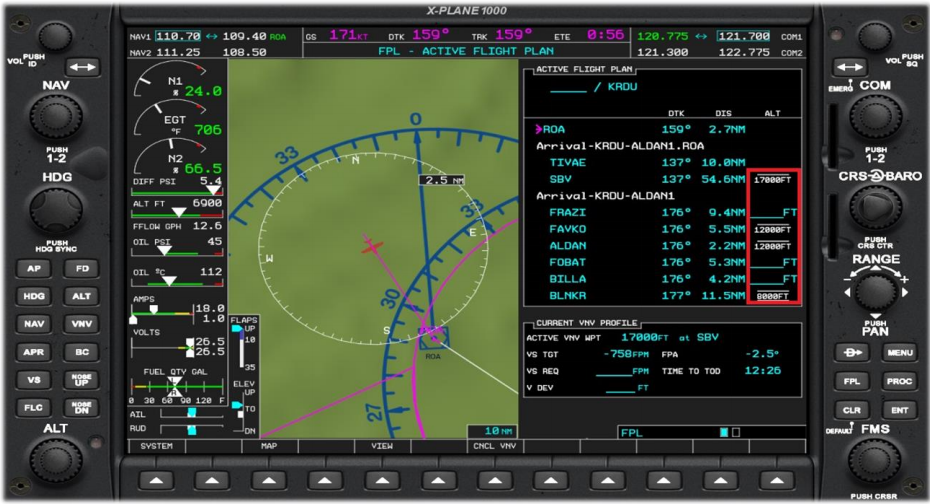Click the softkey arrow under MAP
The width and height of the screenshot is (930, 504).
pyautogui.click(x=269, y=480)
